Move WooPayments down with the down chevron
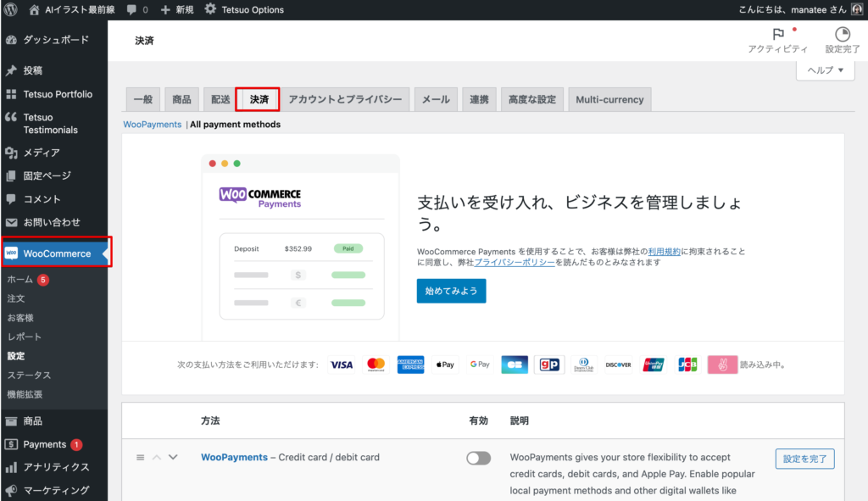The width and height of the screenshot is (868, 501). click(173, 458)
